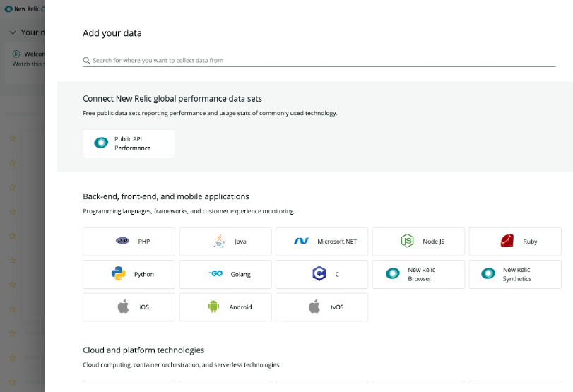Focus the data source search field
Image resolution: width=573 pixels, height=392 pixels.
click(319, 61)
